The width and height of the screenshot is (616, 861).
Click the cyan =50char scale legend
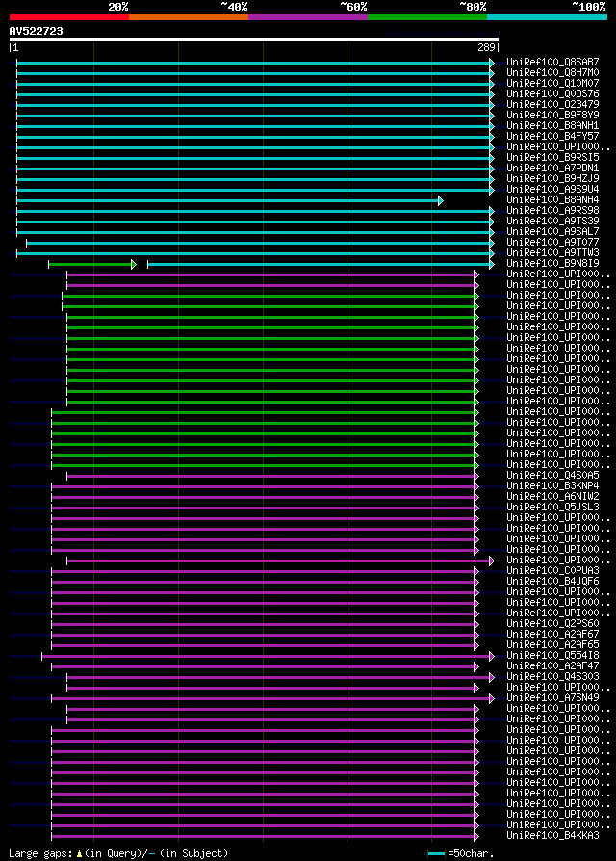461,854
